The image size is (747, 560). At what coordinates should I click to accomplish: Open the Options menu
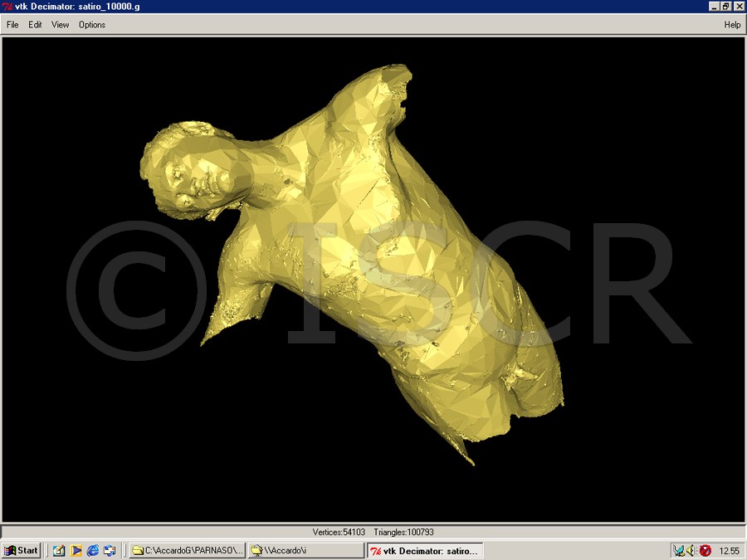point(92,25)
